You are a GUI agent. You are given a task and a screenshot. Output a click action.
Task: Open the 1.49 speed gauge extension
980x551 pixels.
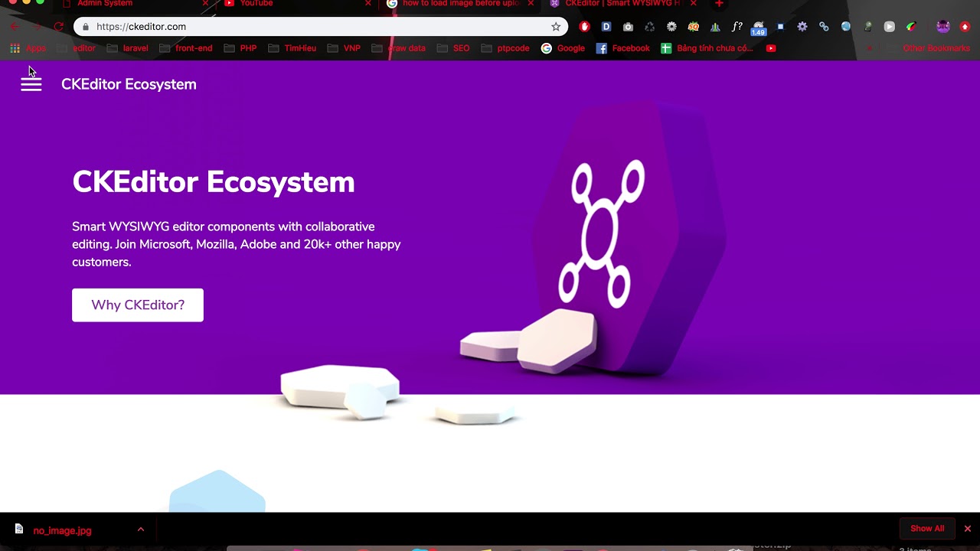click(759, 29)
